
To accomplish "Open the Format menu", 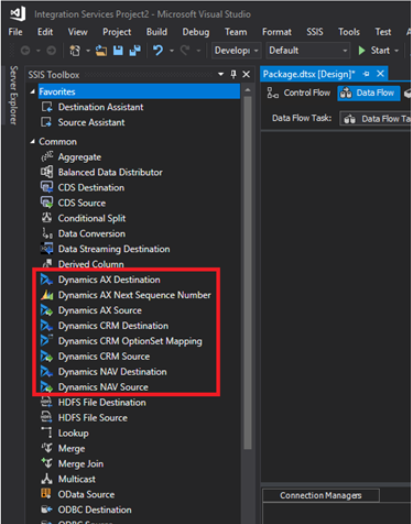I will [277, 32].
